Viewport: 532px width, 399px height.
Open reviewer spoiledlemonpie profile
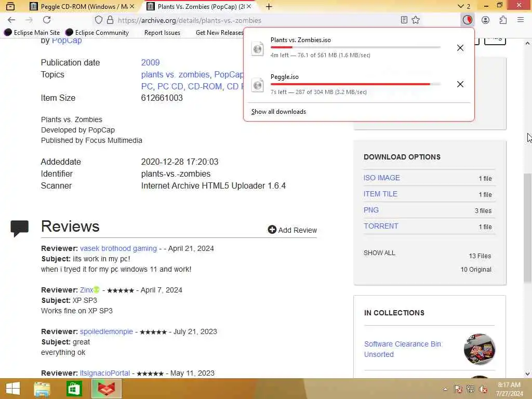tap(106, 331)
